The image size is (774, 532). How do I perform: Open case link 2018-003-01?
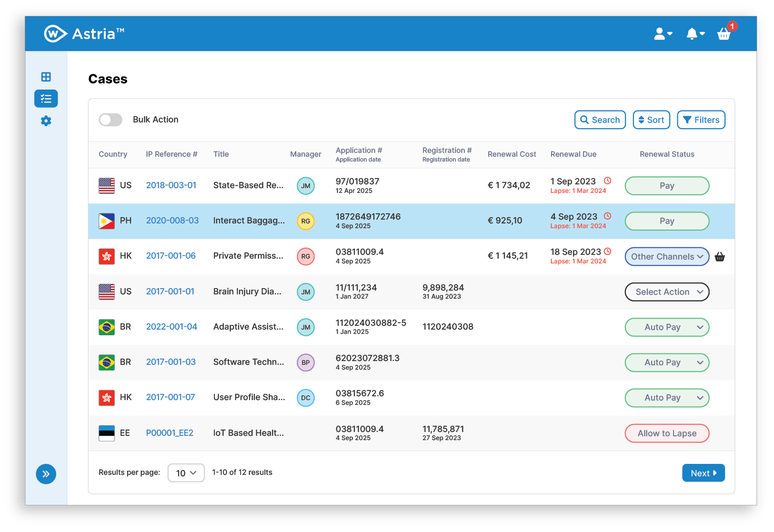(171, 185)
